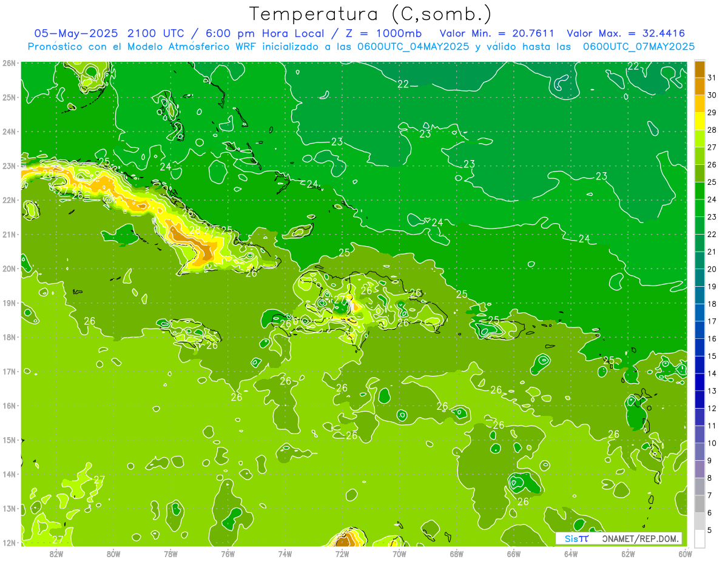Screen dimensions: 728x562
Task: Click the '21N' latitude axis label
Action: pyautogui.click(x=9, y=235)
